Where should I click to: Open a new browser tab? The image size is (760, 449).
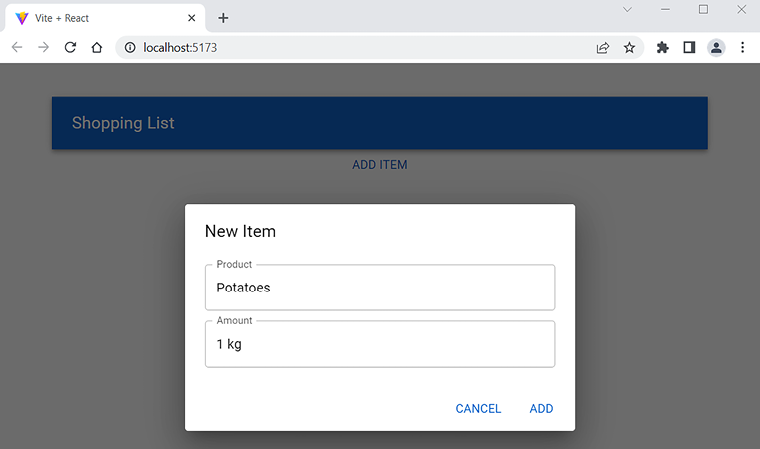point(223,18)
